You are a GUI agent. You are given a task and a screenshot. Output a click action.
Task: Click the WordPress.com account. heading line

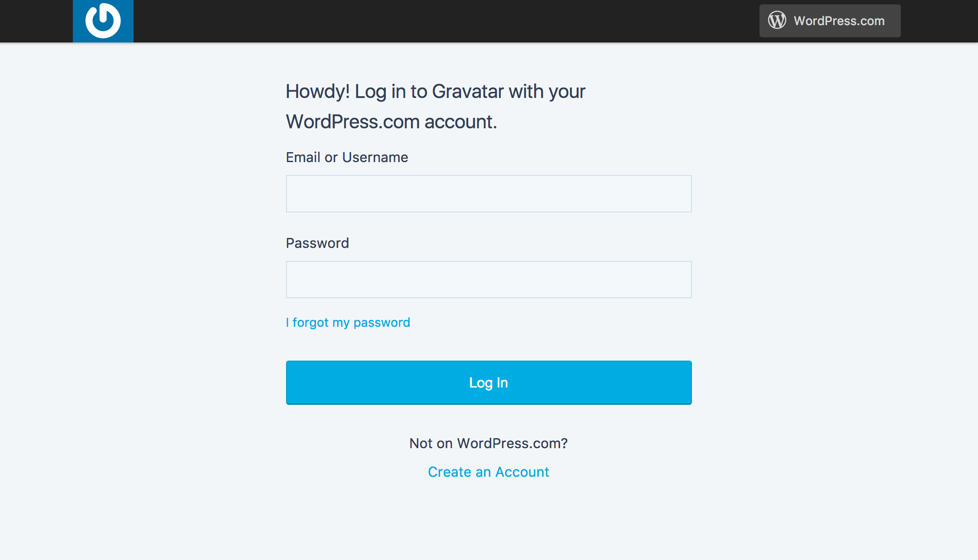click(391, 122)
